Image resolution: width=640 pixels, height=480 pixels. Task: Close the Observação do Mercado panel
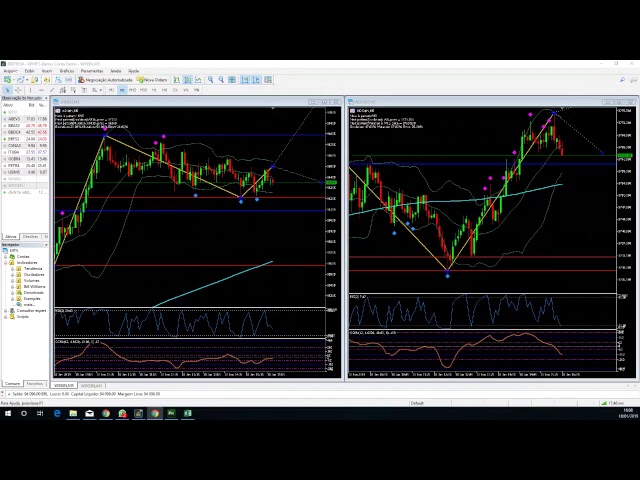tap(46, 98)
